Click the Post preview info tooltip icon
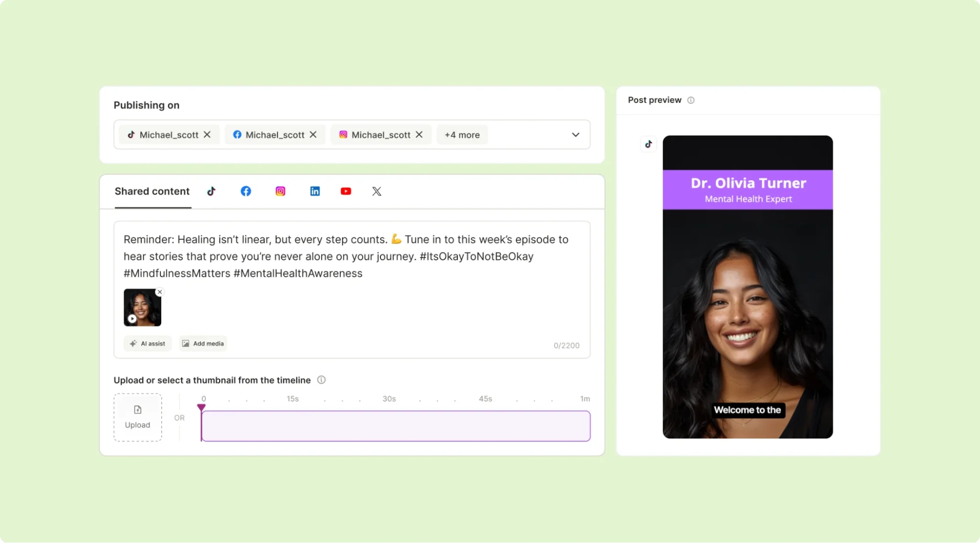 tap(690, 100)
